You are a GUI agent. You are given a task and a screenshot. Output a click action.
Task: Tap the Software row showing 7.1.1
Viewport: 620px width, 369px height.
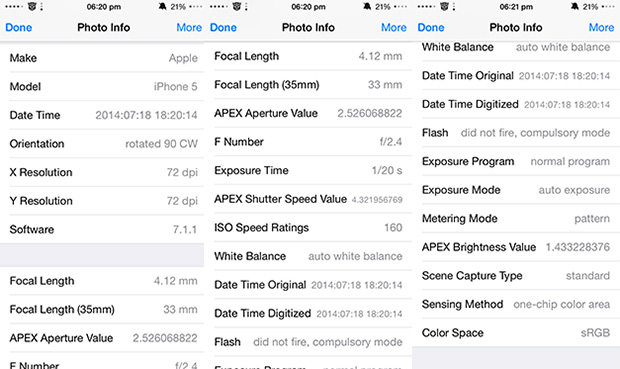[x=102, y=229]
